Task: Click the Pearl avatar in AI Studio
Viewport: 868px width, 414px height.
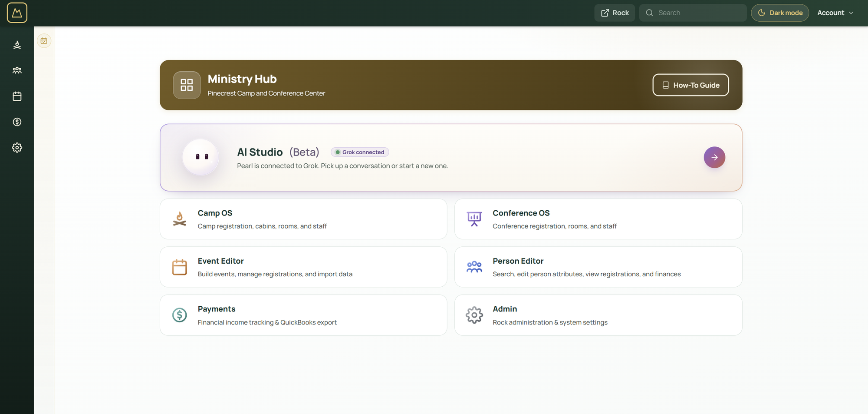Action: coord(201,157)
